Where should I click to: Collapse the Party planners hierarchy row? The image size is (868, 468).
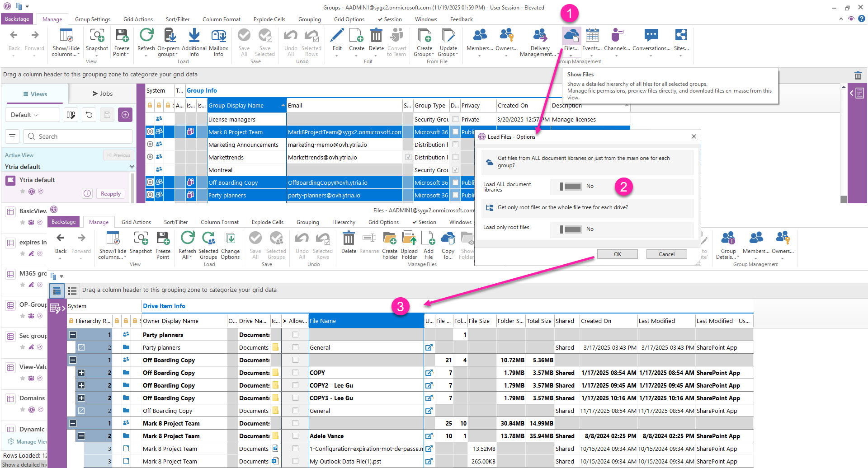click(x=73, y=335)
